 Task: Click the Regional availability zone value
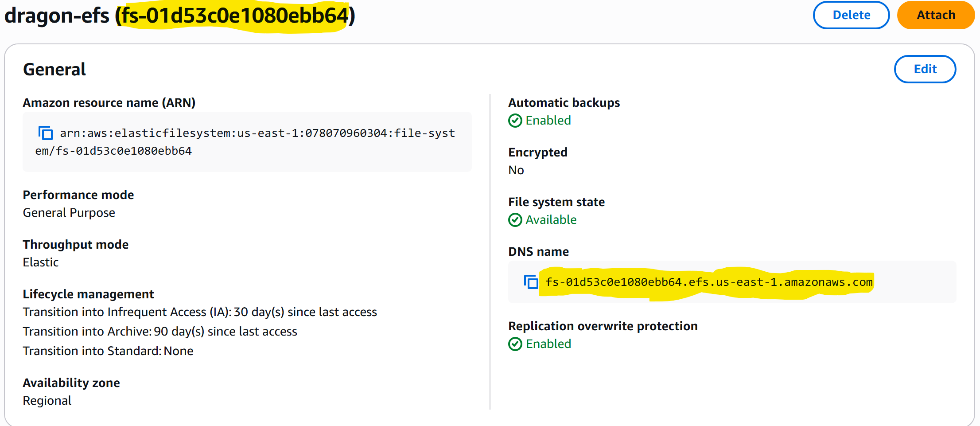(47, 401)
